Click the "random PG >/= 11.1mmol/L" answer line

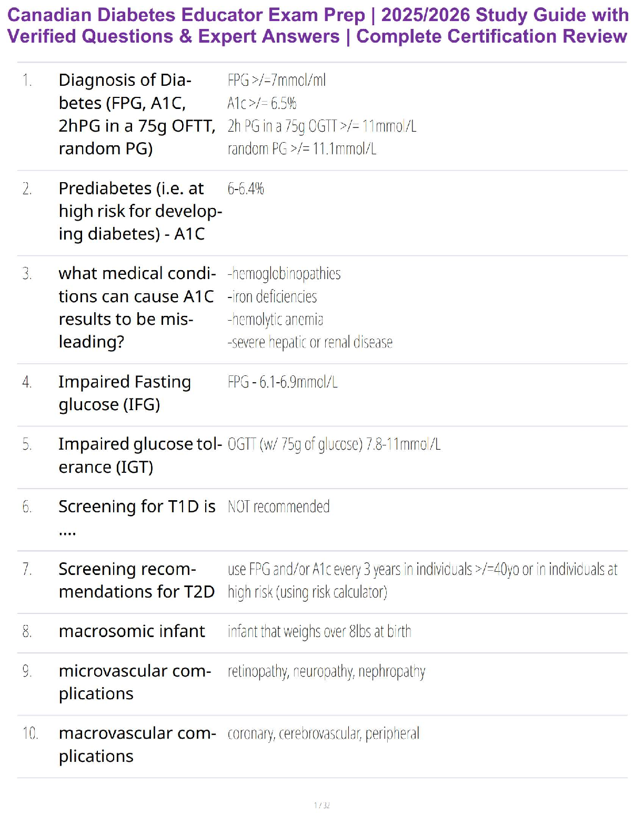(x=301, y=149)
